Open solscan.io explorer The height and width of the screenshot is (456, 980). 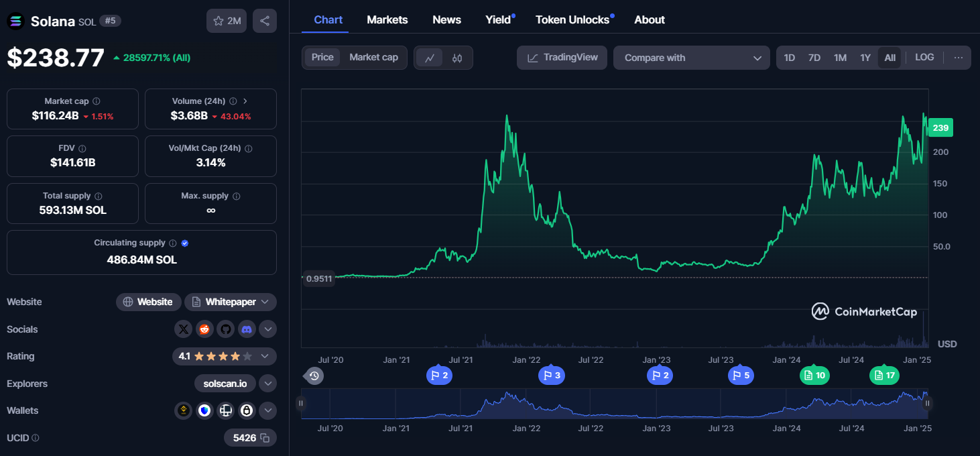click(225, 384)
